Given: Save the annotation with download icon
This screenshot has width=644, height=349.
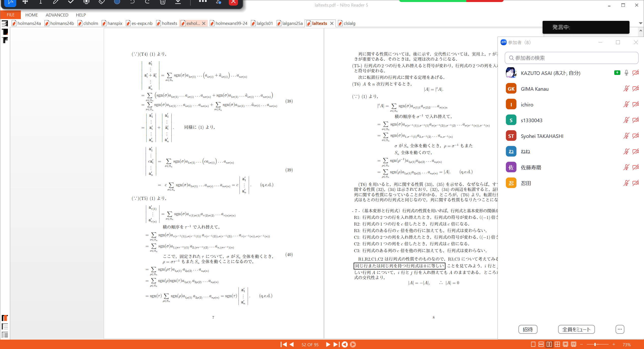Looking at the screenshot, I should (x=178, y=2).
